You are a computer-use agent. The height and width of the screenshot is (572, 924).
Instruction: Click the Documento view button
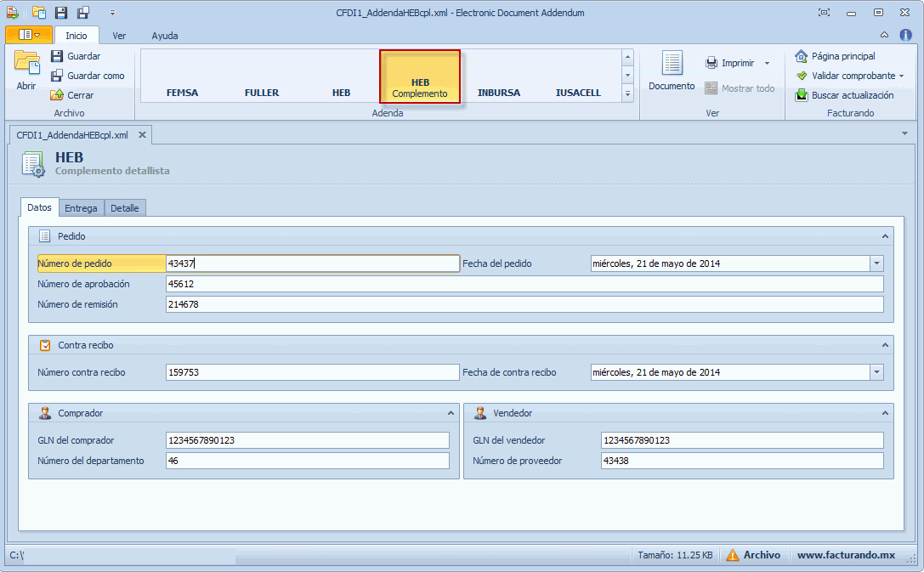click(672, 71)
